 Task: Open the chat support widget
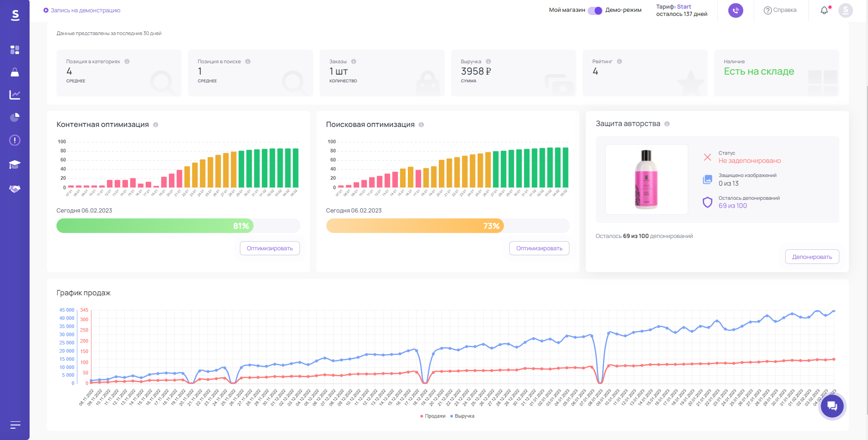pyautogui.click(x=832, y=406)
